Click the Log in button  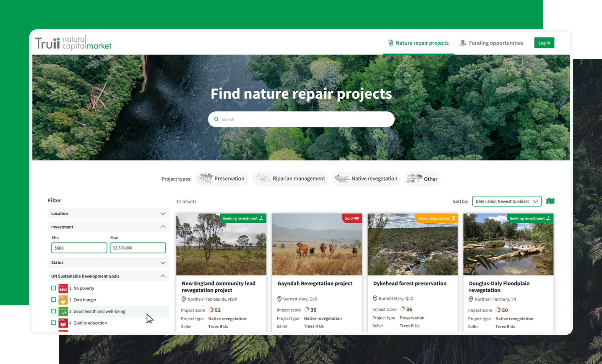544,43
